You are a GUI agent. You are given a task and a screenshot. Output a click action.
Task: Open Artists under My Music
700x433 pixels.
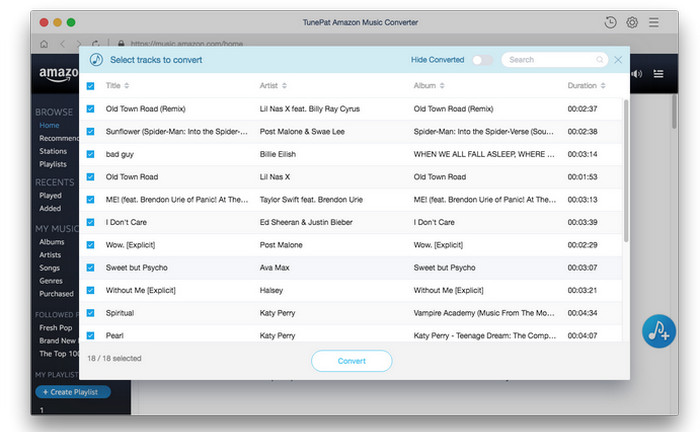50,255
